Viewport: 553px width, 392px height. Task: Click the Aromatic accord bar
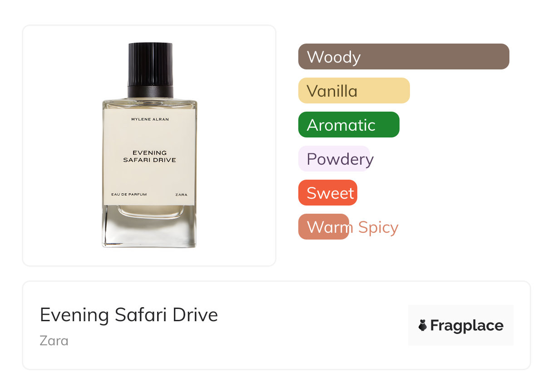349,125
